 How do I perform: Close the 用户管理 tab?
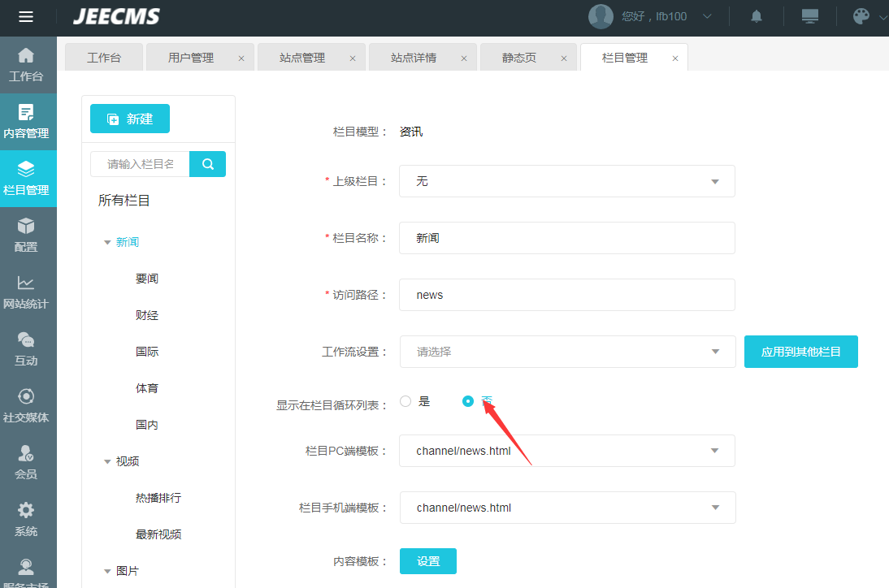click(241, 58)
